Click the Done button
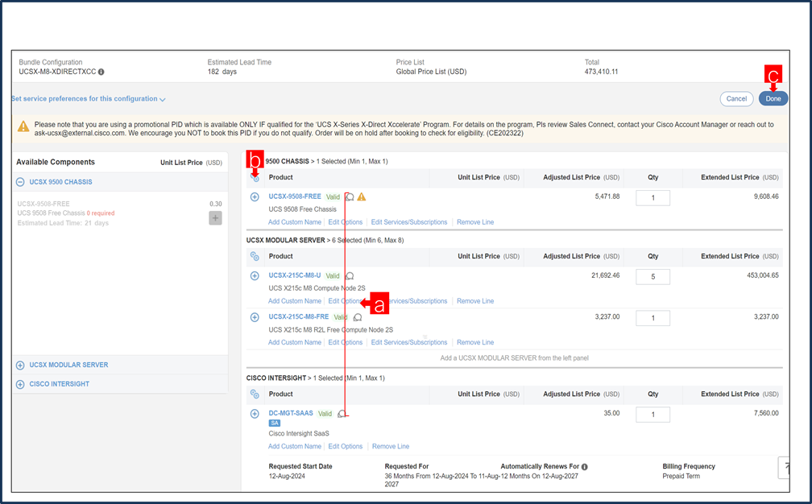This screenshot has width=812, height=504. pos(773,99)
